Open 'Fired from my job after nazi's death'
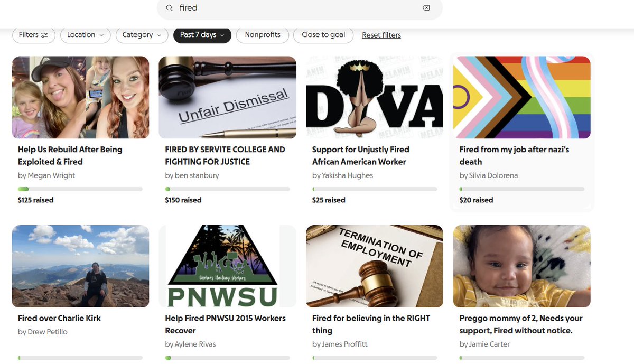The width and height of the screenshot is (634, 364). click(x=514, y=155)
